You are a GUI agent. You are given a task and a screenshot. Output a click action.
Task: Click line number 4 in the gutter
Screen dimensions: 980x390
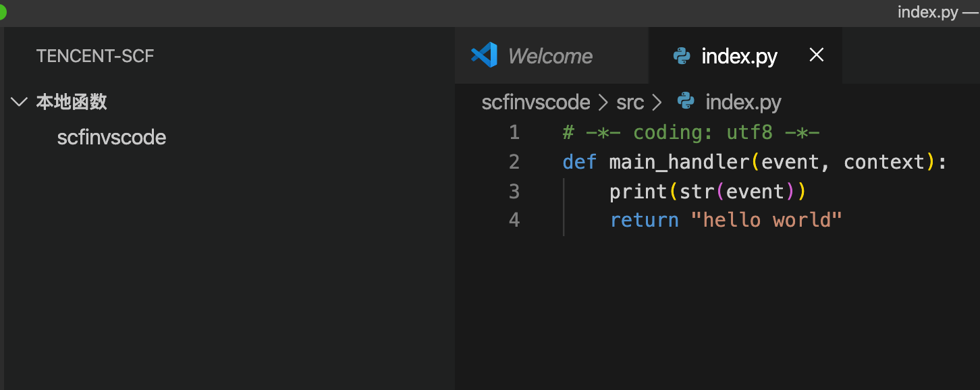[x=514, y=220]
